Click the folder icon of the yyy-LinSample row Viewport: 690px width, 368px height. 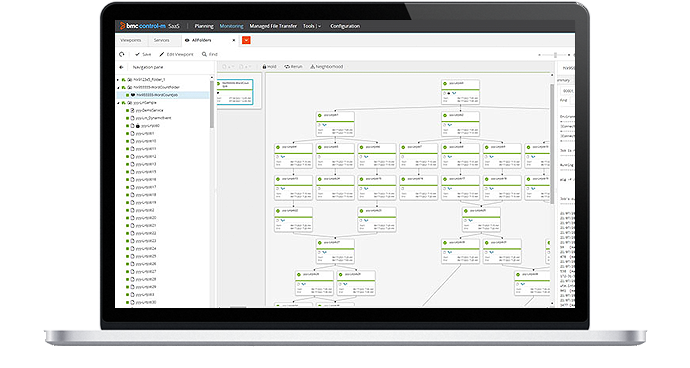[129, 103]
